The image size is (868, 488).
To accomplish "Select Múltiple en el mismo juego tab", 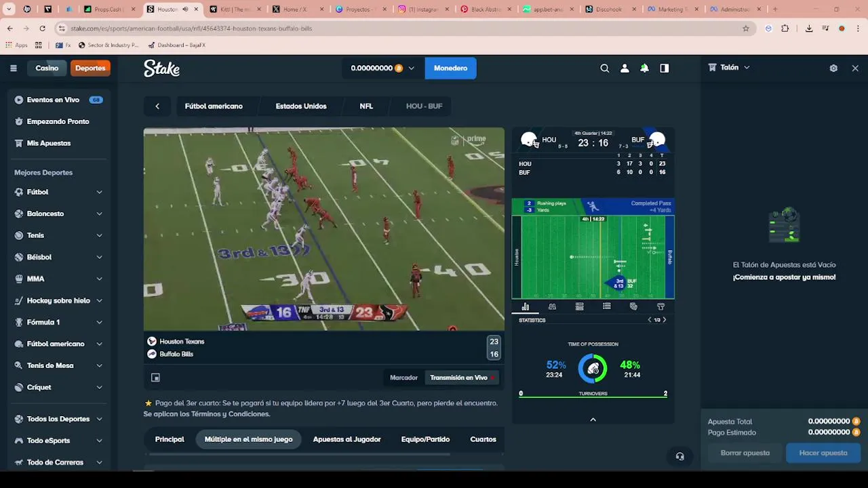I will pyautogui.click(x=248, y=439).
